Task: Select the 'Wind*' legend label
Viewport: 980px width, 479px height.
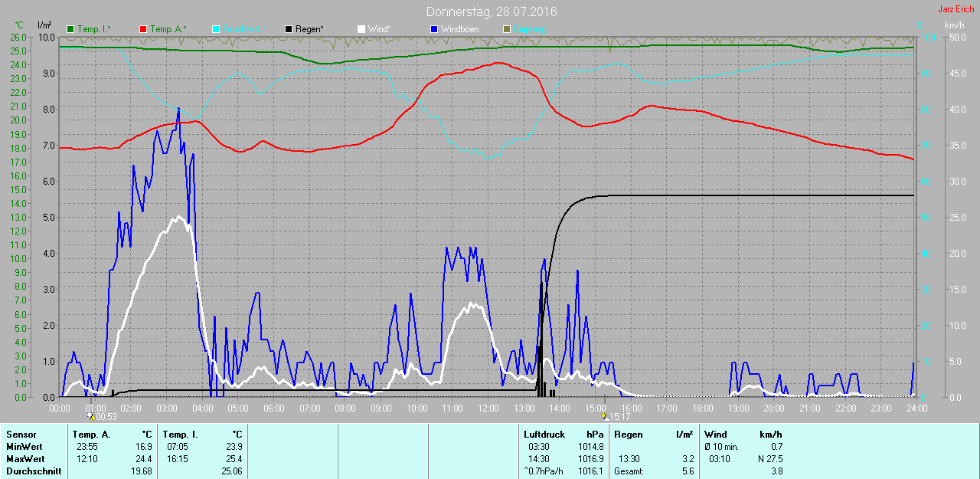Action: [380, 29]
